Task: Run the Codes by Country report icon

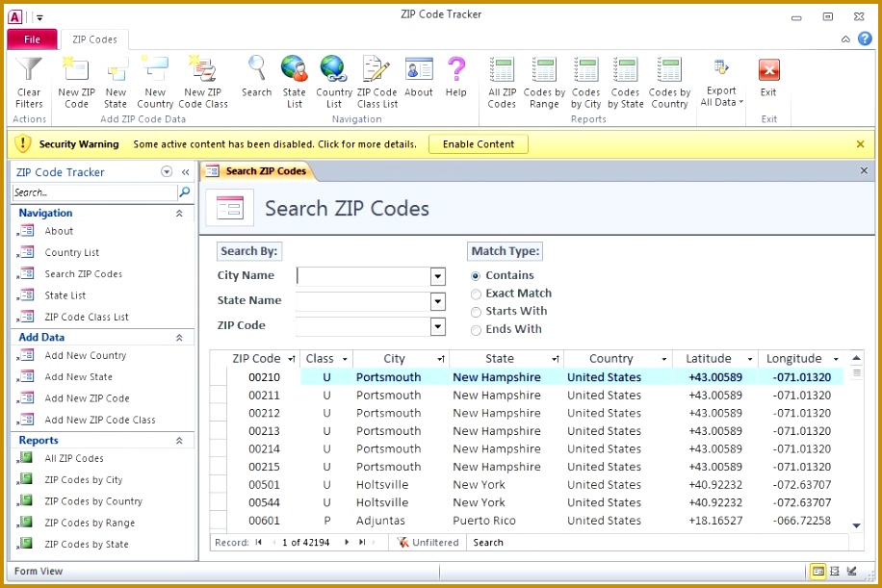Action: tap(669, 69)
